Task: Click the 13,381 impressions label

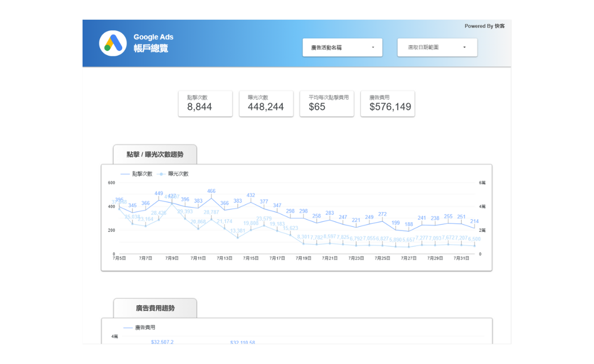Action: pos(238,230)
